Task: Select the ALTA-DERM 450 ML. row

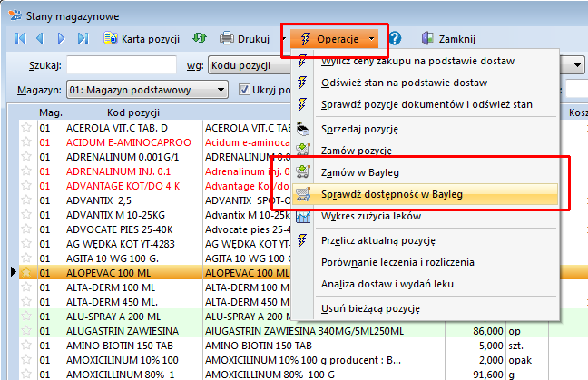Action: tap(112, 302)
